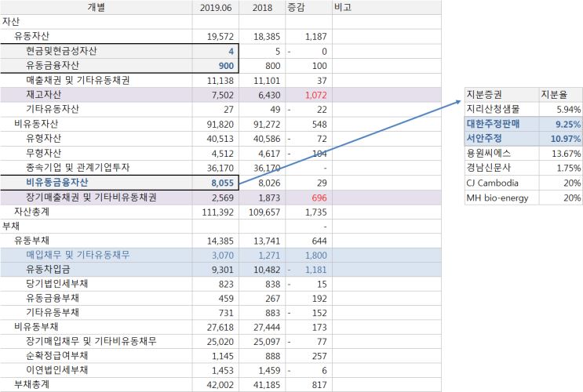Select the 14,385 value
This screenshot has width=583, height=392.
coord(220,241)
